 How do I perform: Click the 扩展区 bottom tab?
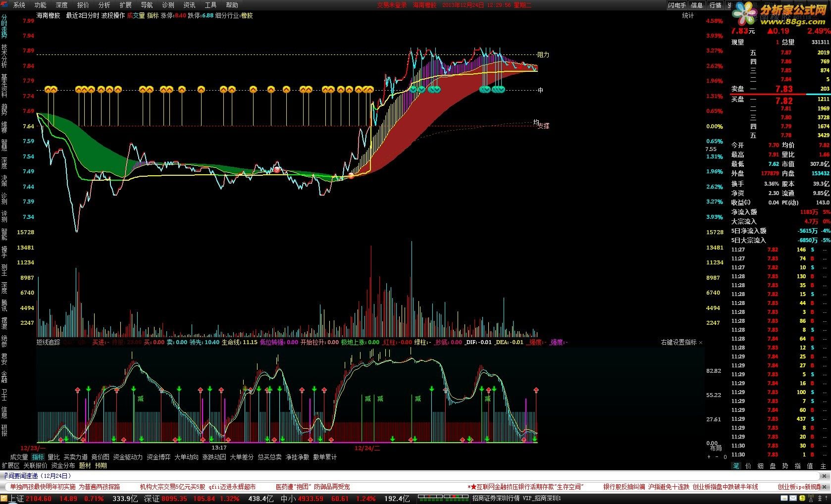10,465
